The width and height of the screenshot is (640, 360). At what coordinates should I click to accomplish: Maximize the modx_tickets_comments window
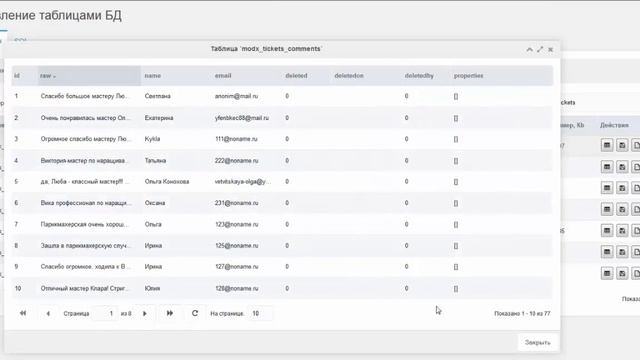(540, 49)
